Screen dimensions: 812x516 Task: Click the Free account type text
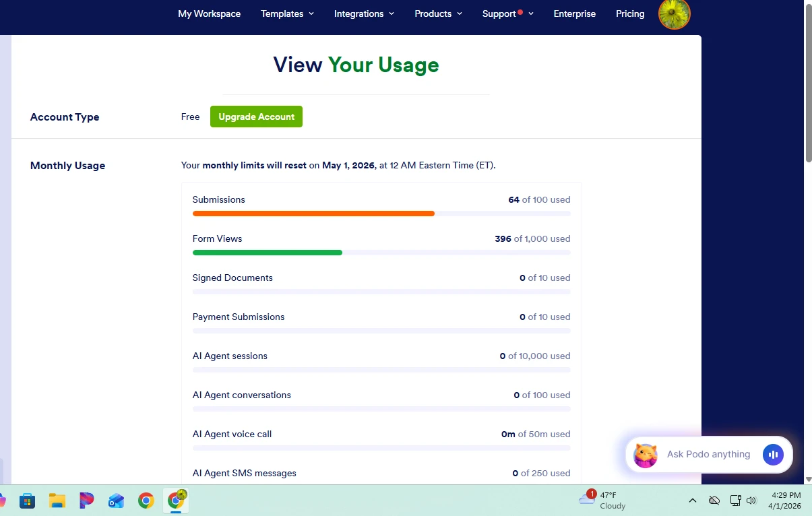(x=190, y=117)
